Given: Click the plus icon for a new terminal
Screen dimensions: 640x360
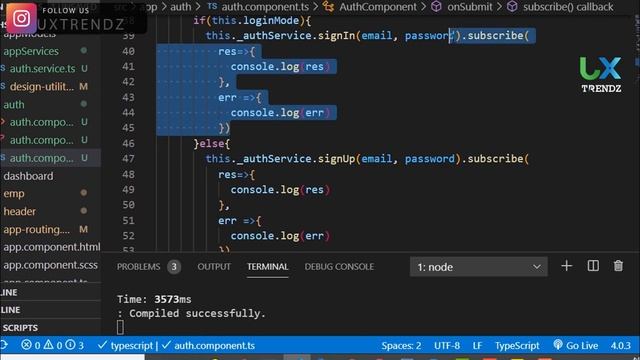Looking at the screenshot, I should coord(566,266).
